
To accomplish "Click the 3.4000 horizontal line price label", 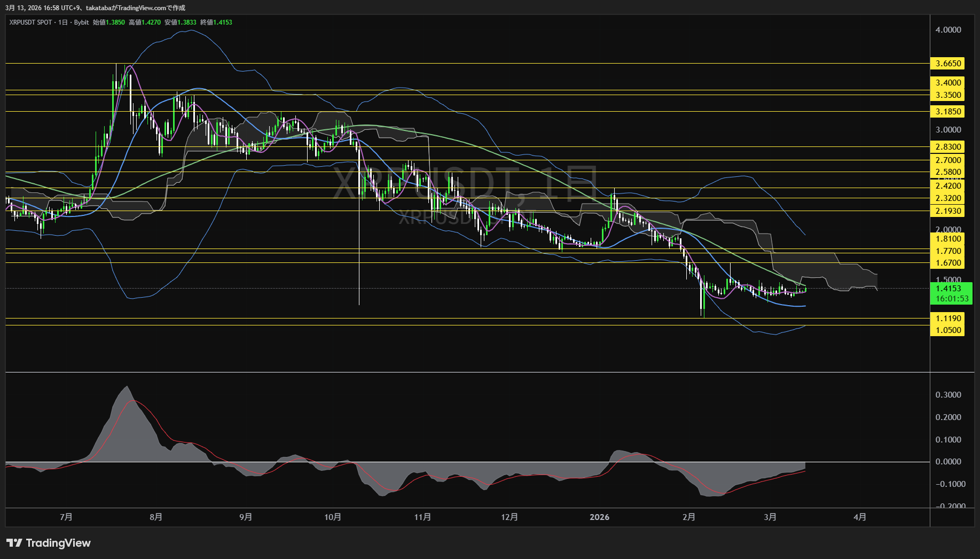I will 947,83.
